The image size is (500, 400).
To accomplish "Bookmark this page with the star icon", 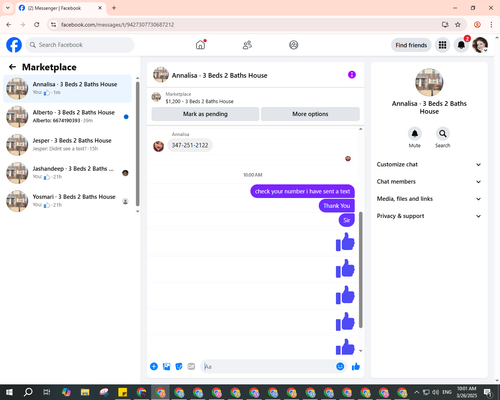I will 458,25.
